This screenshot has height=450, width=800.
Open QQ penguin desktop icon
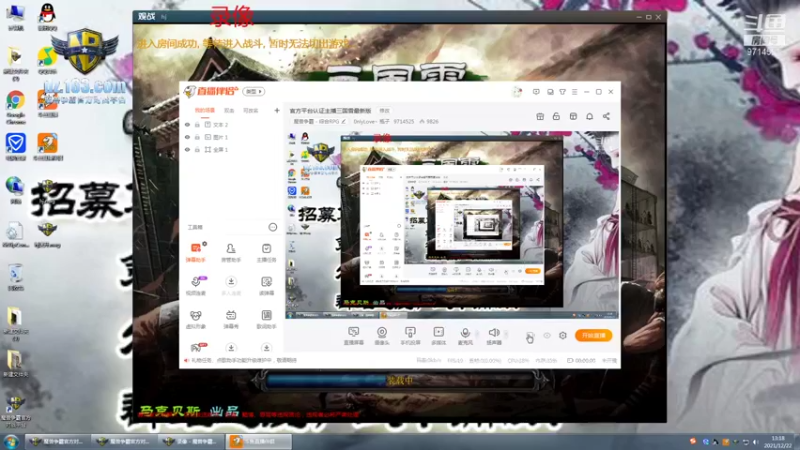point(47,16)
